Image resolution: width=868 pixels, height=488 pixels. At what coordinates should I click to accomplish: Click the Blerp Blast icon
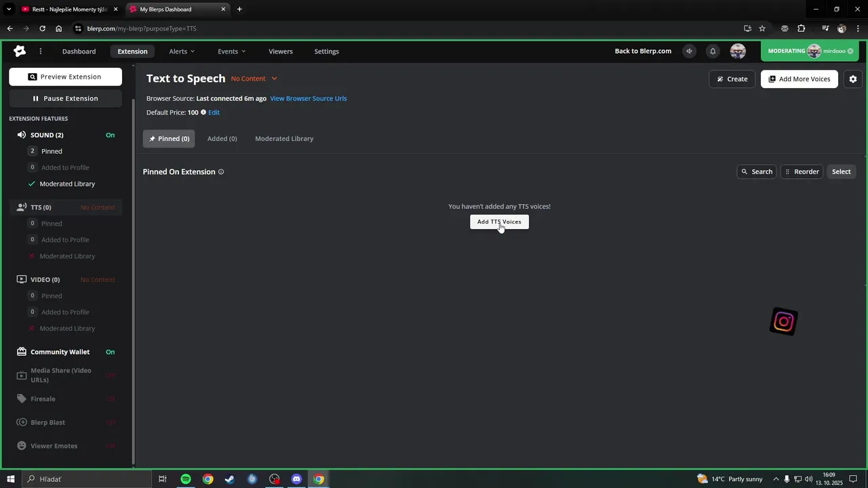(22, 422)
